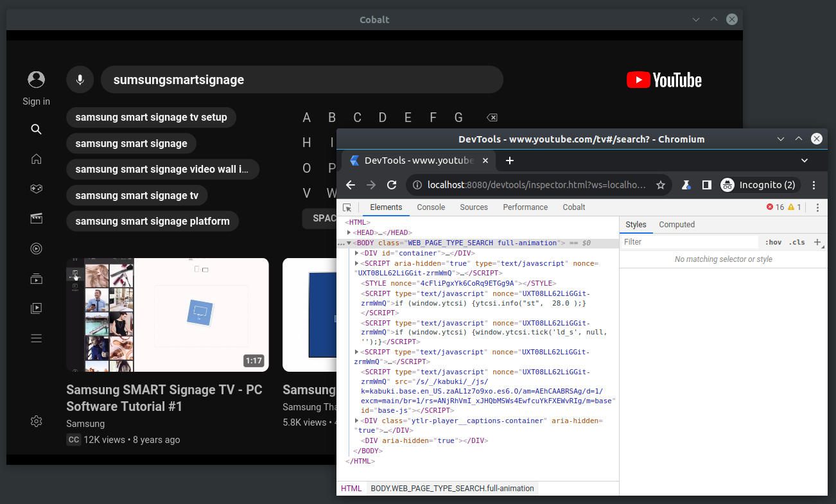836x504 pixels.
Task: Expand the HEAD element in the DOM tree
Action: (349, 232)
